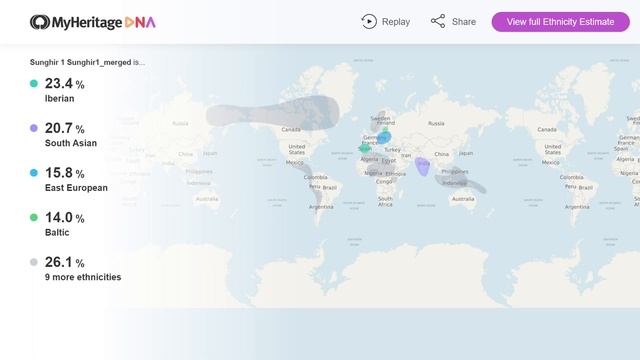
Task: Click the 14.0 % percentage value
Action: click(x=64, y=218)
